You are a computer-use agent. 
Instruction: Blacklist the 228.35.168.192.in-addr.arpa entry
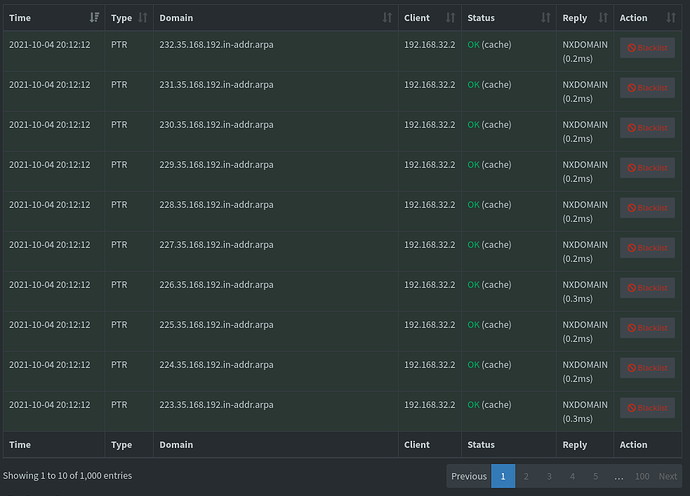click(647, 208)
